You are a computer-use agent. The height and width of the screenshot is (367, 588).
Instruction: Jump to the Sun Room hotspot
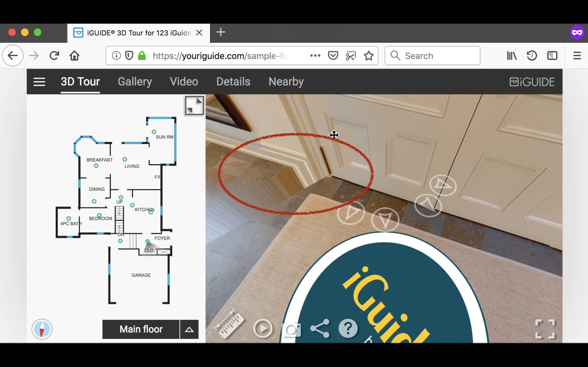point(154,132)
